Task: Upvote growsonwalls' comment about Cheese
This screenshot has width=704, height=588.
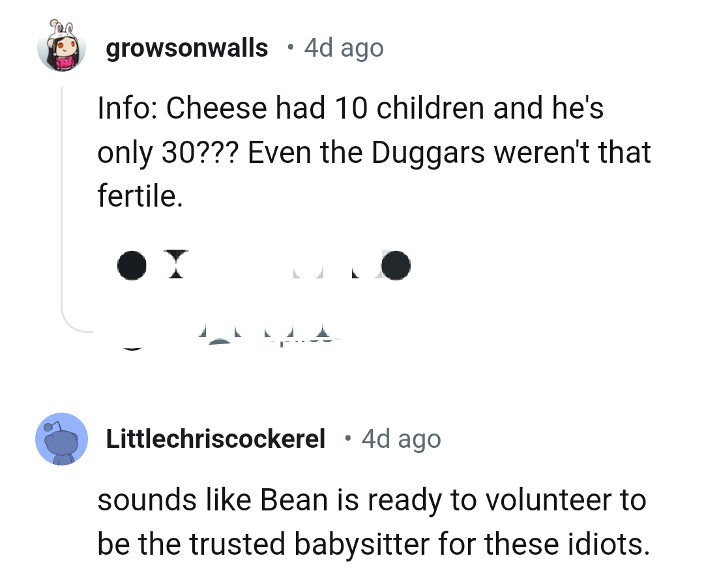Action: (132, 265)
